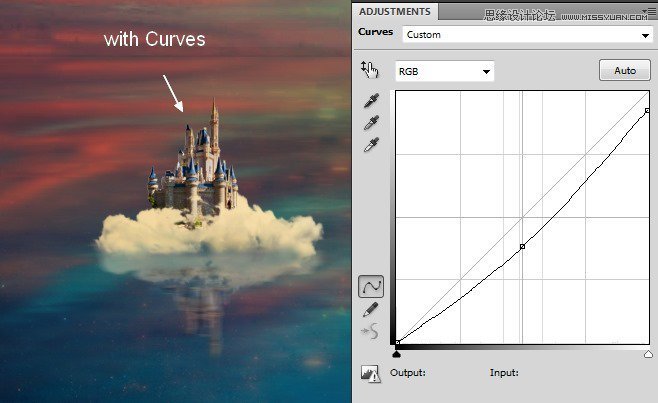This screenshot has width=658, height=403.
Task: Select the black input slider triangle
Action: pos(397,354)
